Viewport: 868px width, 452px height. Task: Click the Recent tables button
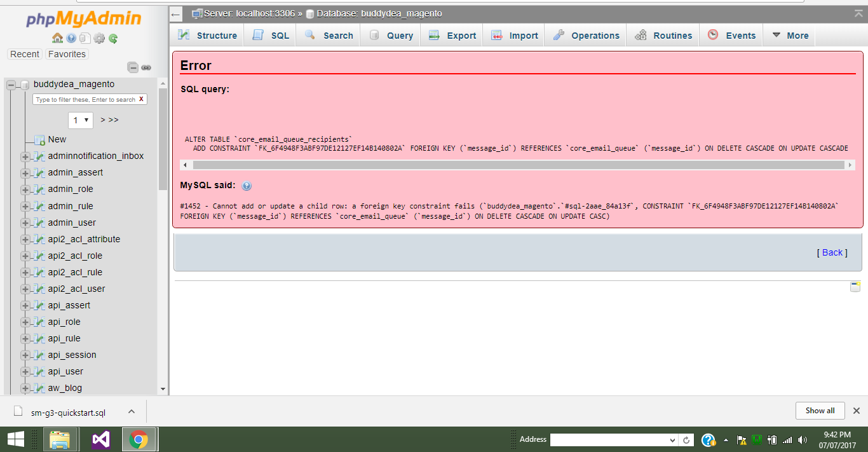pyautogui.click(x=25, y=54)
